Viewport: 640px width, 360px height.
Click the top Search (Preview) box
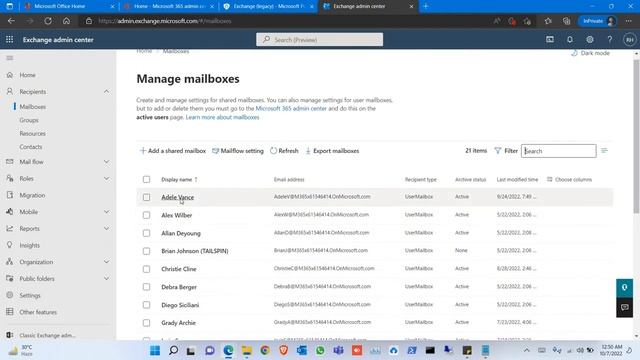pos(320,40)
